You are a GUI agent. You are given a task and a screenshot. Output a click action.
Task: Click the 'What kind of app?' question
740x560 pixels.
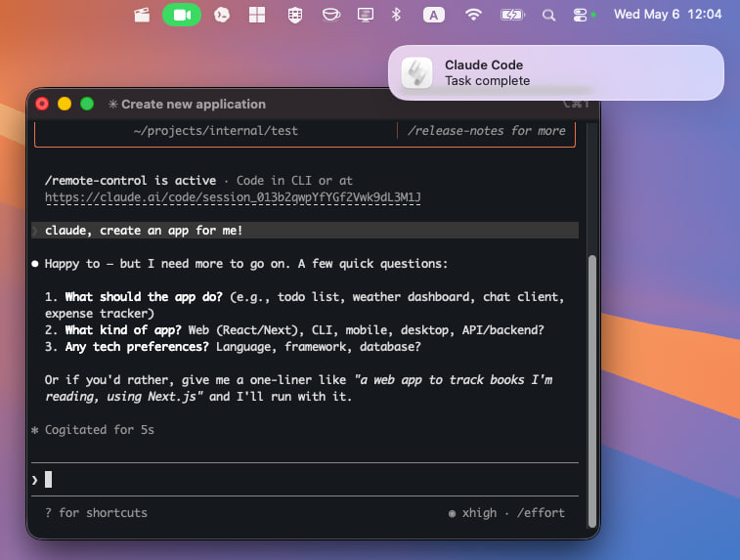pos(123,329)
